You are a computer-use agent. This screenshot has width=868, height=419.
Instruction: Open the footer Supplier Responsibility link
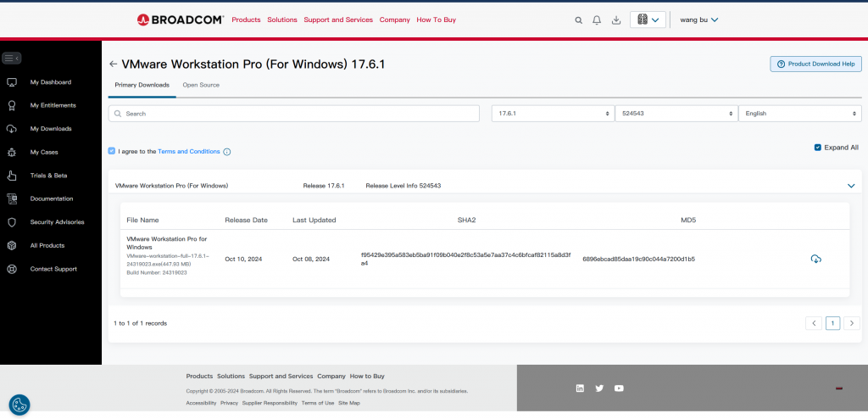(270, 403)
